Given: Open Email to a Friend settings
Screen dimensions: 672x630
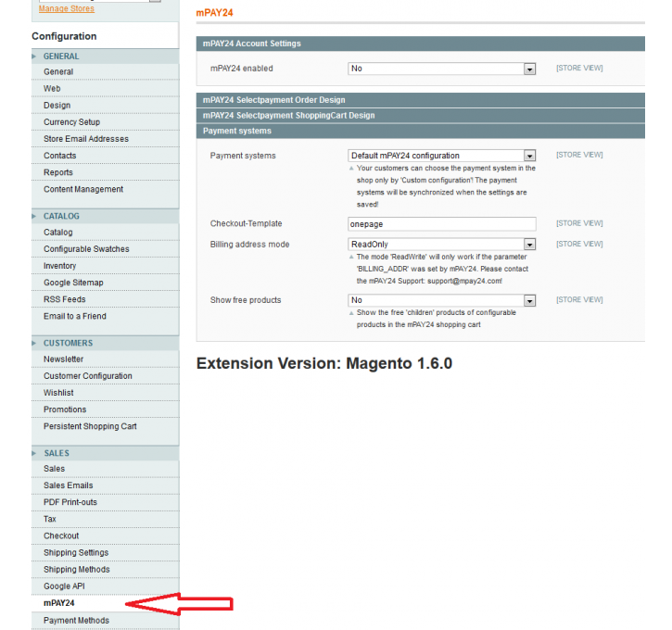Looking at the screenshot, I should click(x=105, y=316).
